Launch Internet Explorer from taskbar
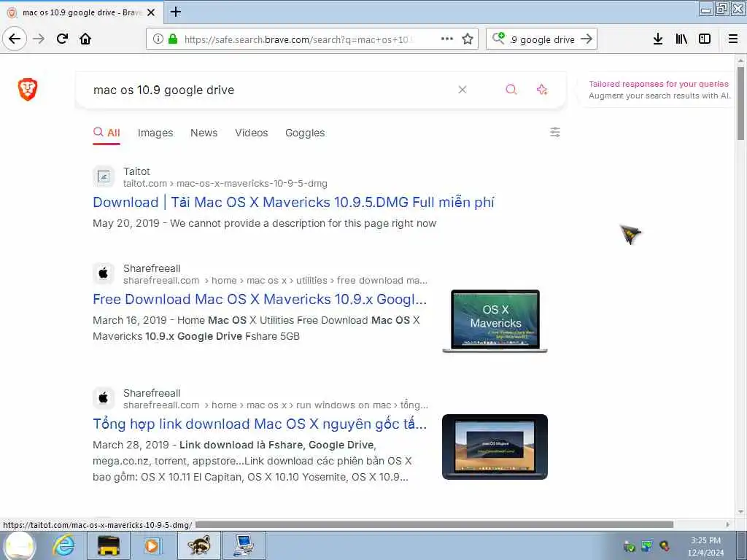 point(63,545)
